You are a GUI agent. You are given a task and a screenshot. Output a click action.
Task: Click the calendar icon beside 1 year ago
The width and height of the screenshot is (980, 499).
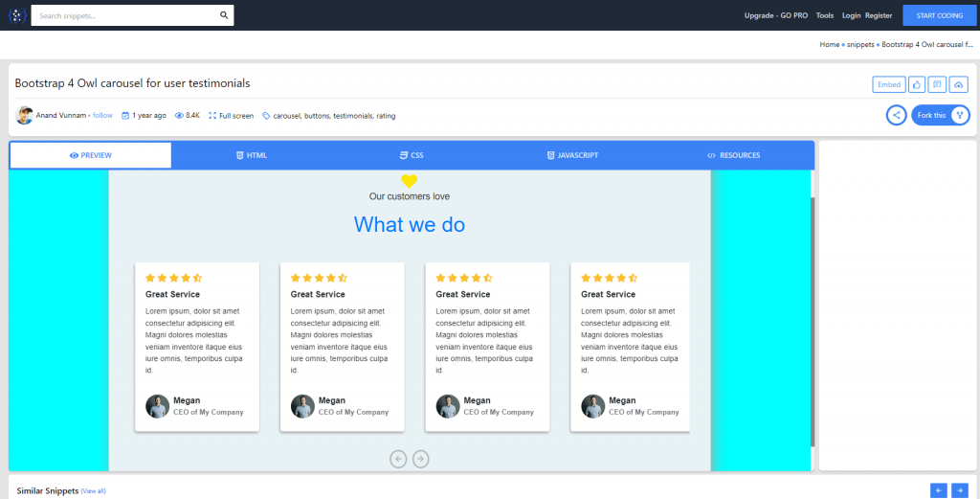coord(125,116)
